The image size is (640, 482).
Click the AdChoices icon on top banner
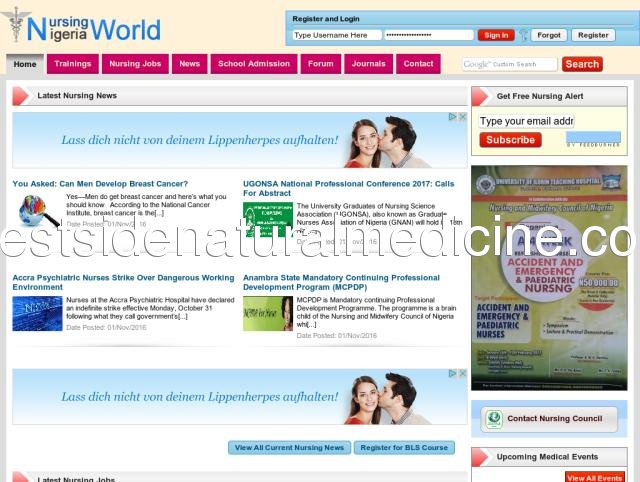coord(453,117)
